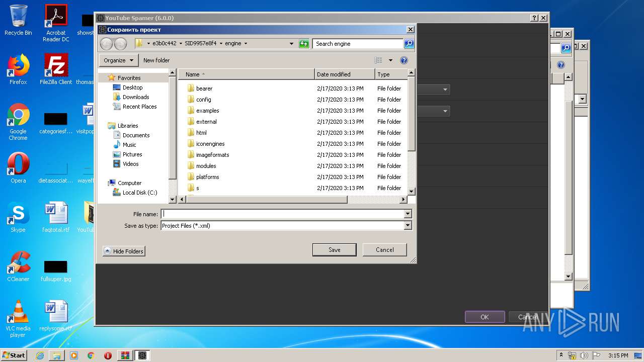644x362 pixels.
Task: Open Save as type combo box
Action: pyautogui.click(x=286, y=226)
